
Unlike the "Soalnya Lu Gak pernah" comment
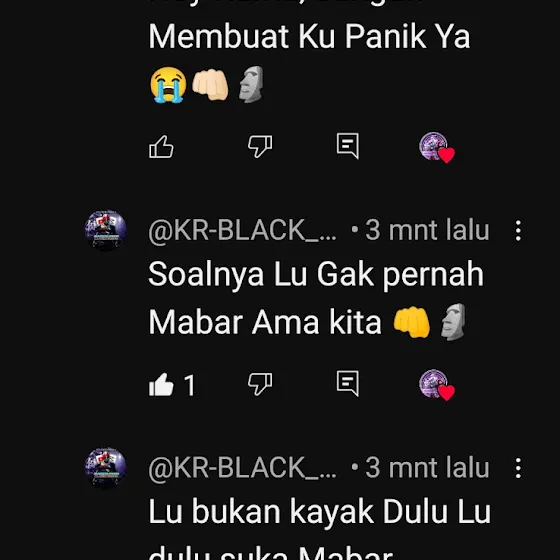pos(161,384)
